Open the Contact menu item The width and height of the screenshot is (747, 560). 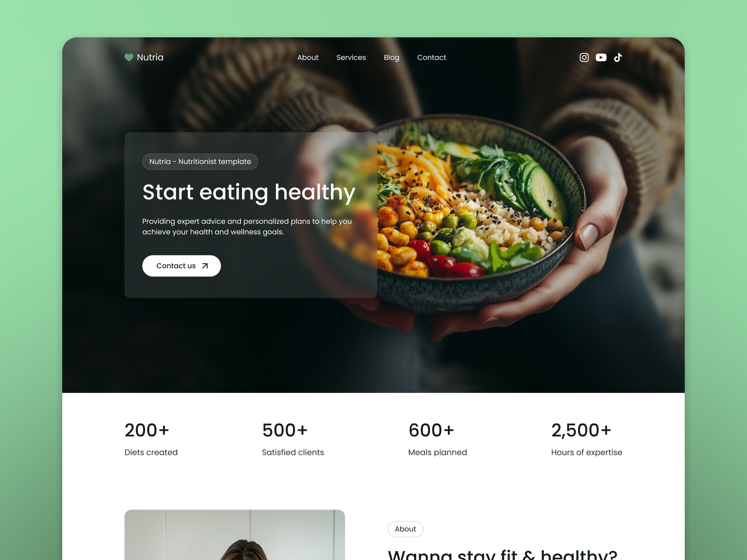[x=432, y=57]
